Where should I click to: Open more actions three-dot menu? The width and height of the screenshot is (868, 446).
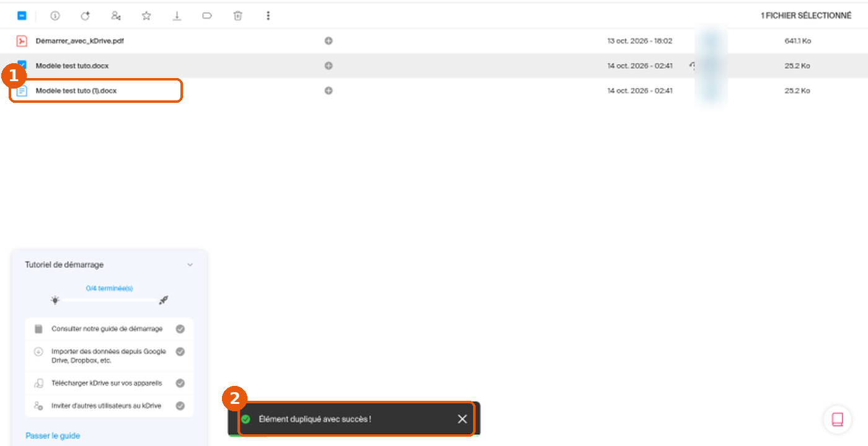pyautogui.click(x=268, y=15)
